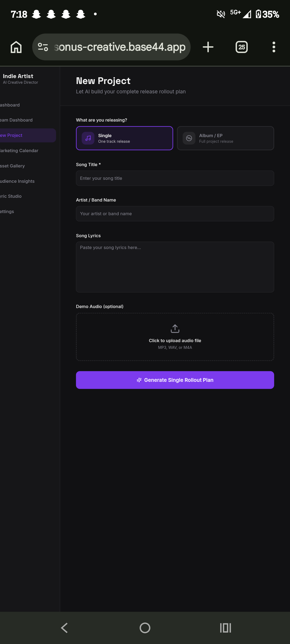Click the Song Title input field

click(x=175, y=178)
